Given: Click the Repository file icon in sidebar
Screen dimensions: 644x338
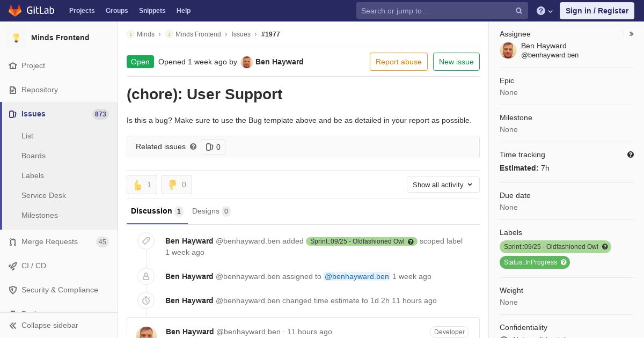Looking at the screenshot, I should click(x=13, y=90).
